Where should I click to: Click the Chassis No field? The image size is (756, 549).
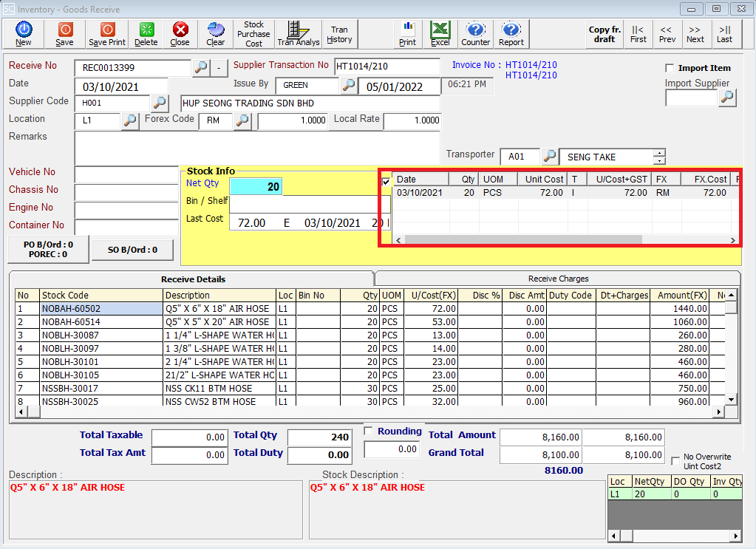pyautogui.click(x=126, y=192)
